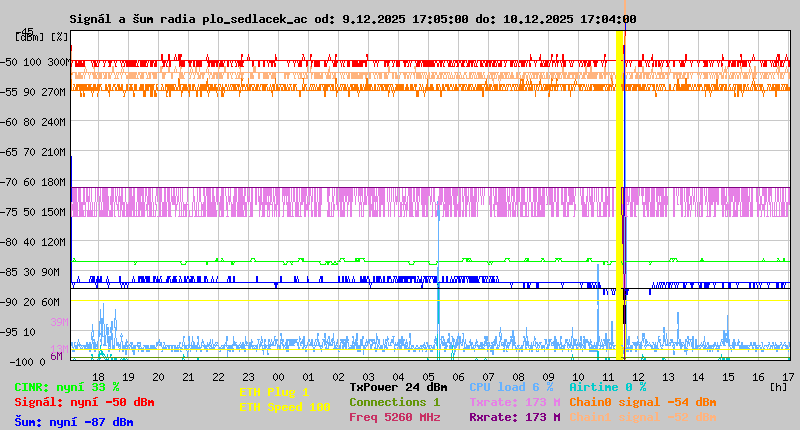The height and width of the screenshot is (430, 800).
Task: Click the x-axis hour label '00'
Action: 278,377
